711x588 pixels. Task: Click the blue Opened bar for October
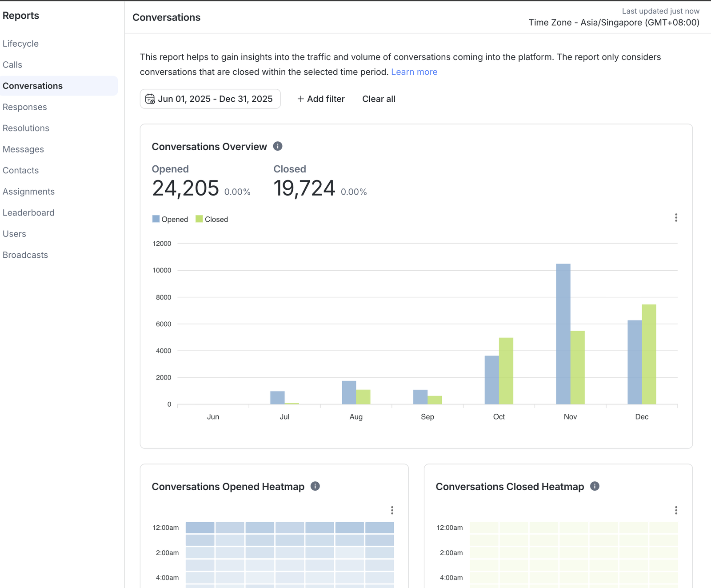point(492,380)
